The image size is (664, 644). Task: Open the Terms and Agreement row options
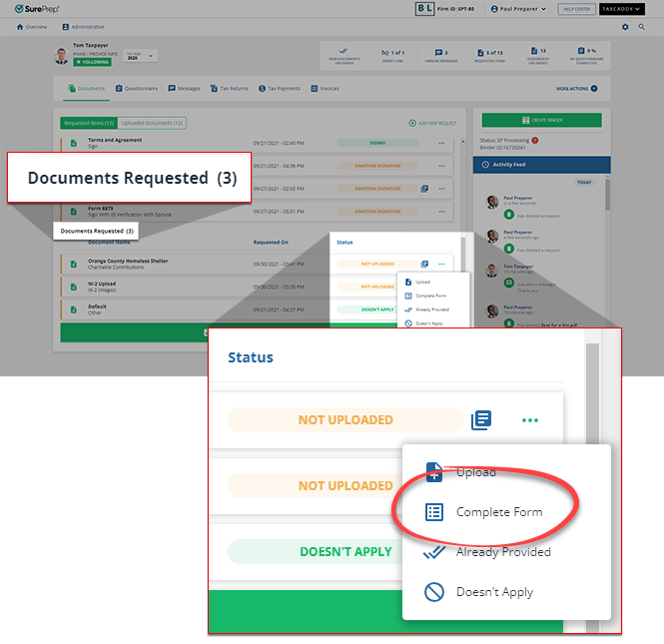click(441, 143)
